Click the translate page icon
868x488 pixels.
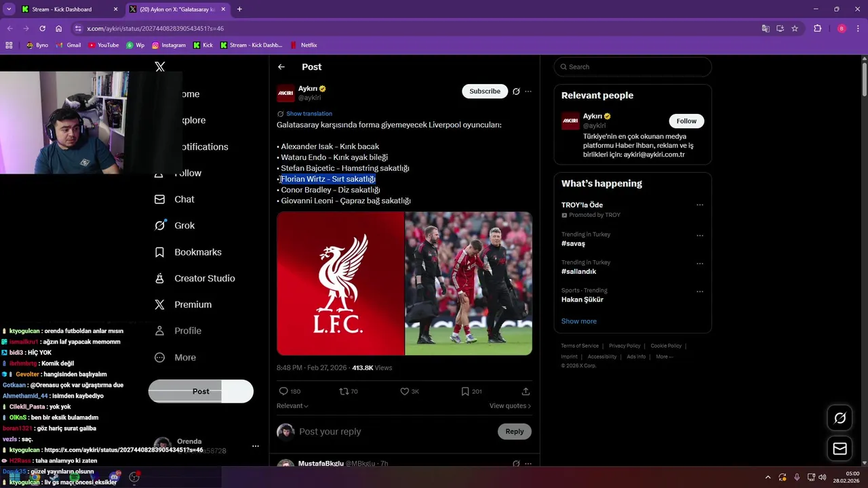click(x=766, y=28)
